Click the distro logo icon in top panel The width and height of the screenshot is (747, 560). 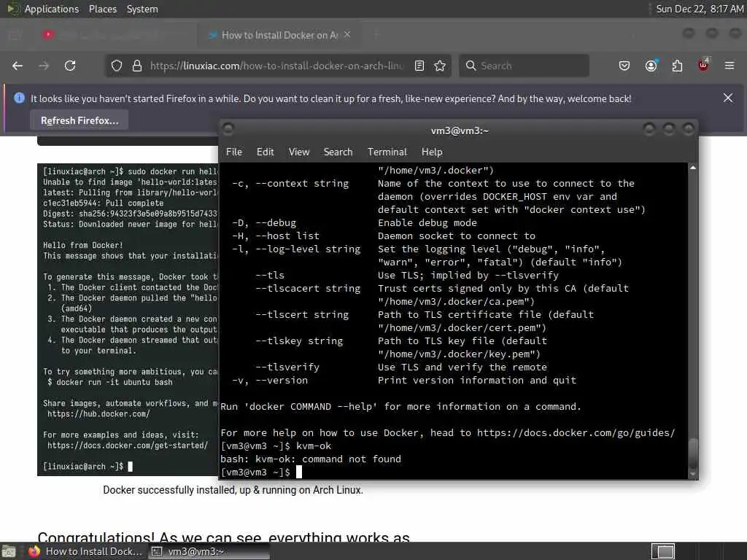click(x=12, y=9)
